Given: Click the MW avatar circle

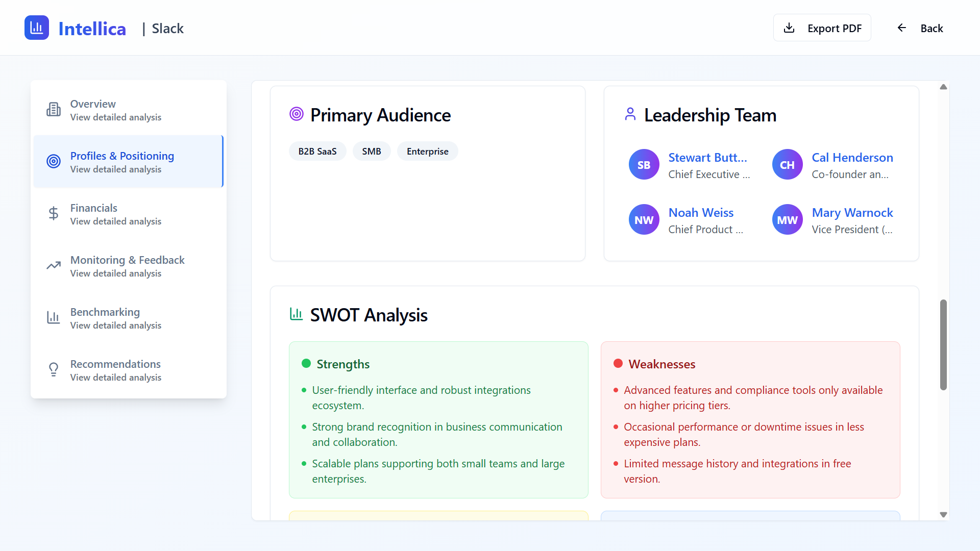Looking at the screenshot, I should coord(787,220).
